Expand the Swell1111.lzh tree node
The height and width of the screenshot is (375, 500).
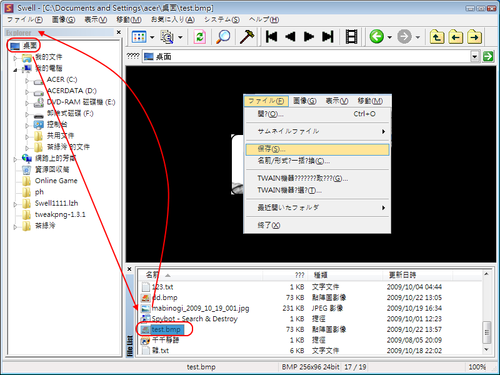point(15,204)
